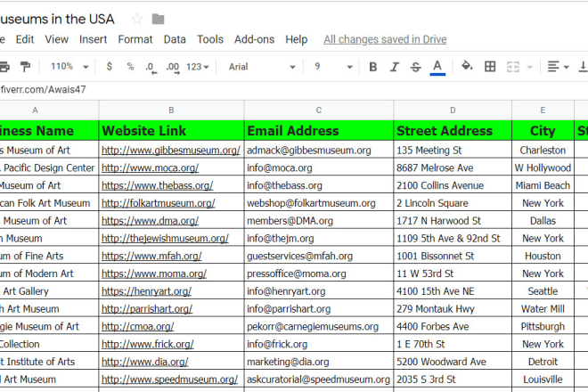Select column C header
Viewport: 588px width, 392px height.
click(319, 110)
